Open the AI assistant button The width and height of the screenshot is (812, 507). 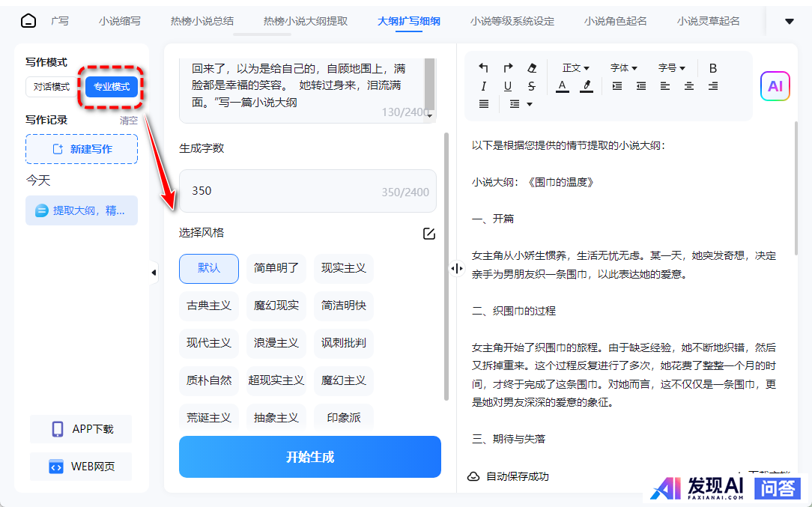pyautogui.click(x=775, y=86)
